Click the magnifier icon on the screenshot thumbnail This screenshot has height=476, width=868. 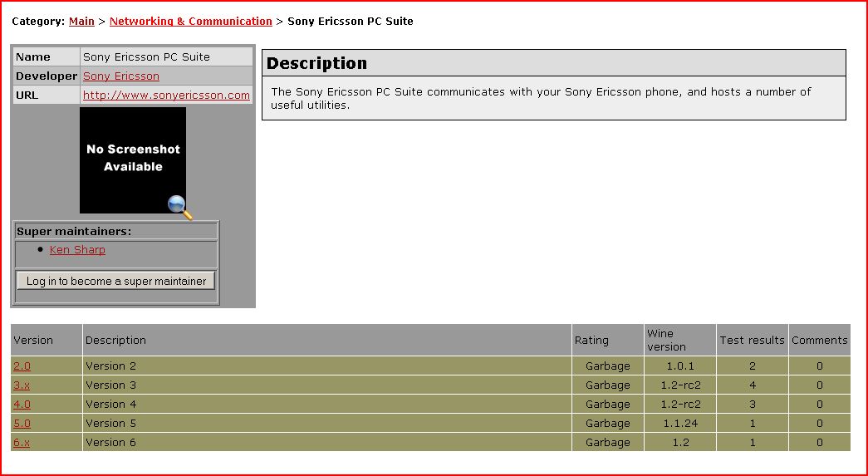180,208
